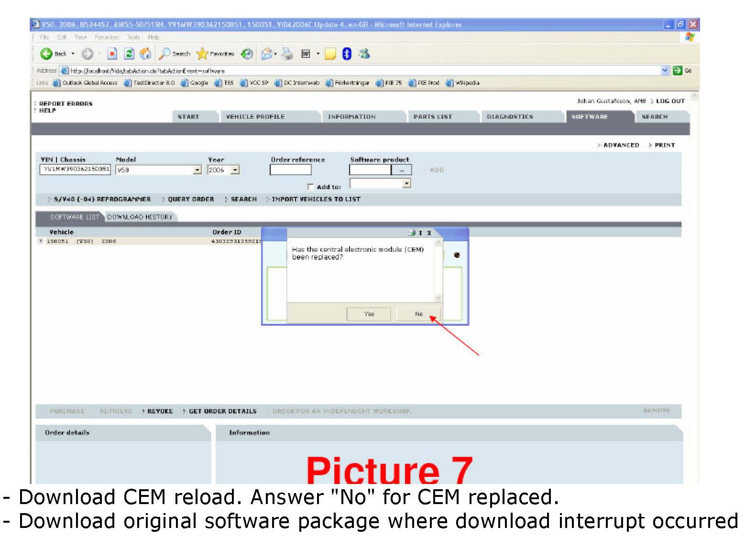This screenshot has height=548, width=756.
Task: Click Yes in the CEM replaced dialog
Action: [x=369, y=314]
